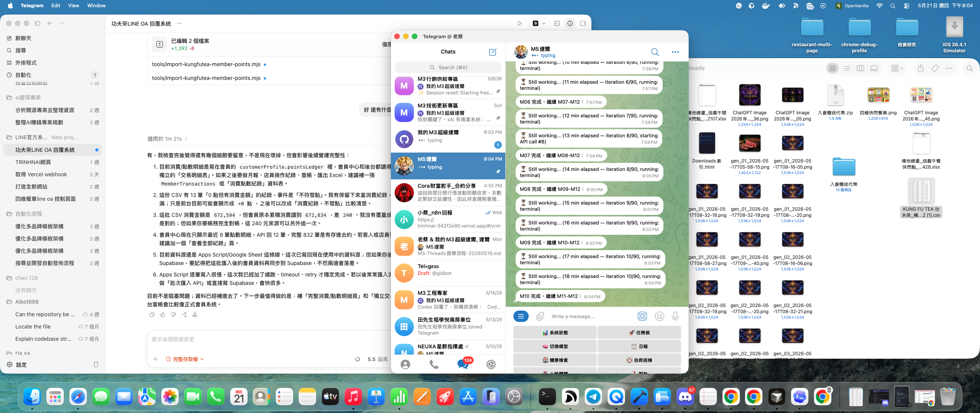Compose a new message in Telegram

[x=493, y=52]
